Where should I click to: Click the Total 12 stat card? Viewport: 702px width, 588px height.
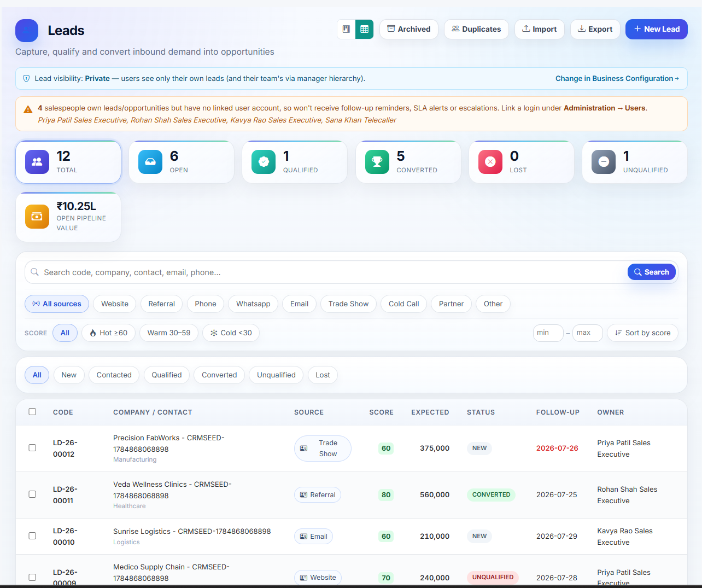pyautogui.click(x=68, y=162)
